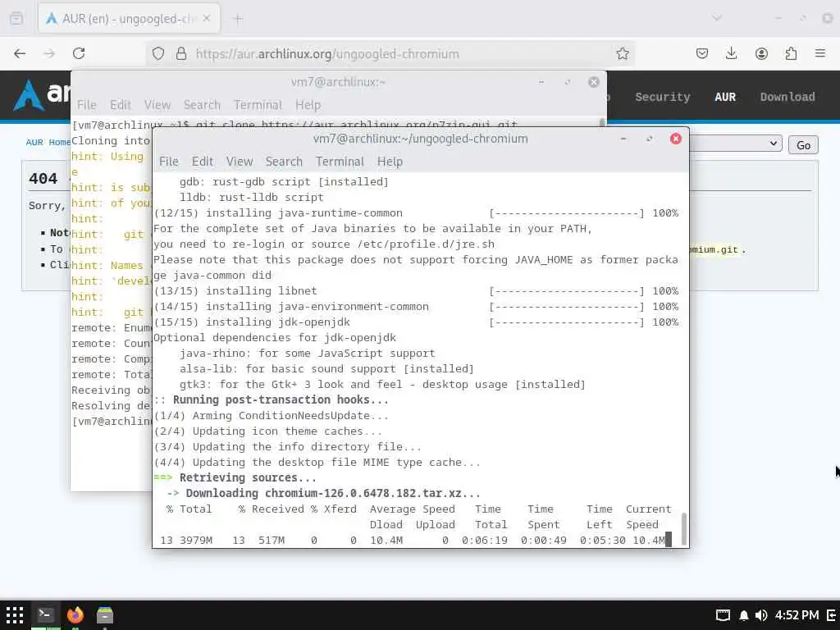Viewport: 840px width, 630px height.
Task: Open the dropdown beside Go button
Action: 735,144
